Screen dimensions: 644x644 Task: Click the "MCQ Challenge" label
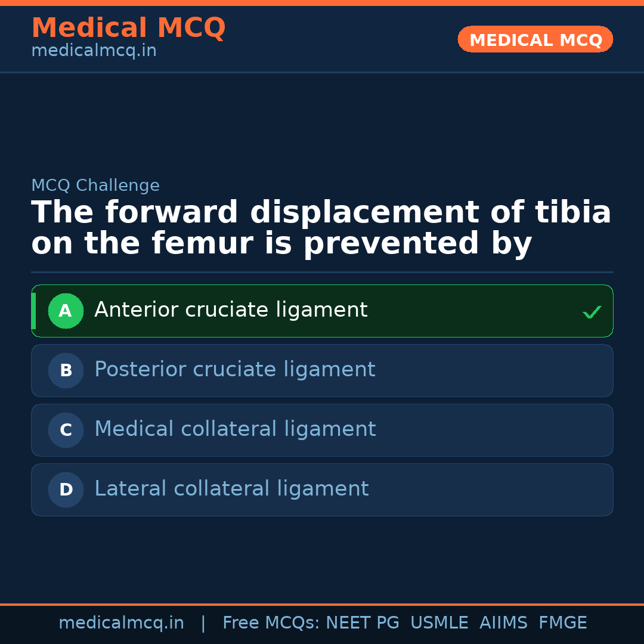[x=95, y=185]
